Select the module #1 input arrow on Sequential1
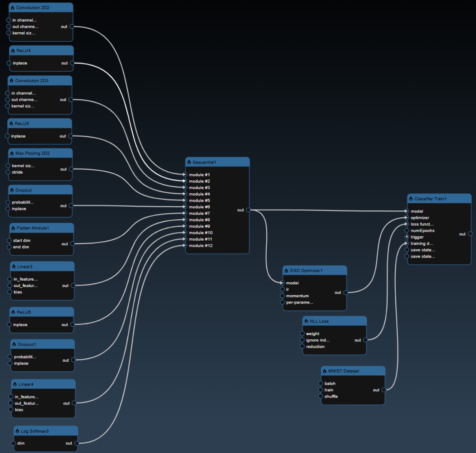Screen dimensions: 476x453 tap(185, 175)
